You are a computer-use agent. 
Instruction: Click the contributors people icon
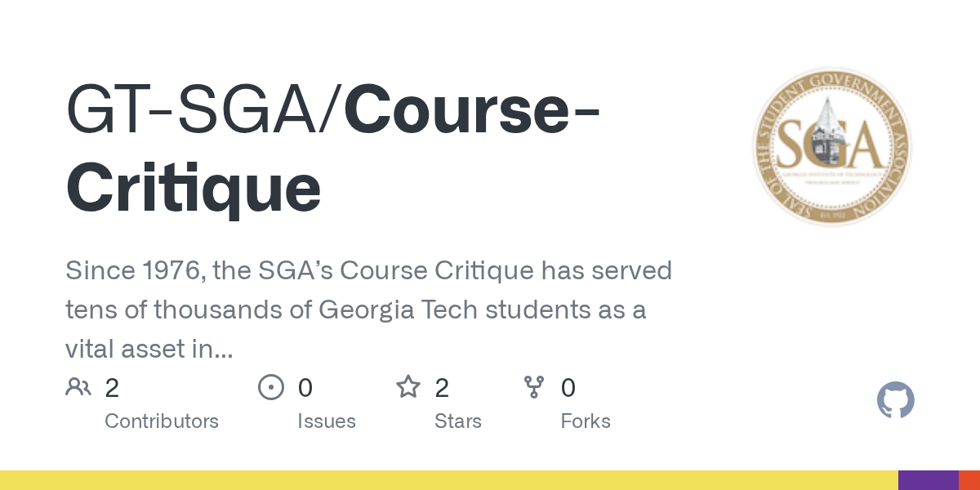point(78,387)
